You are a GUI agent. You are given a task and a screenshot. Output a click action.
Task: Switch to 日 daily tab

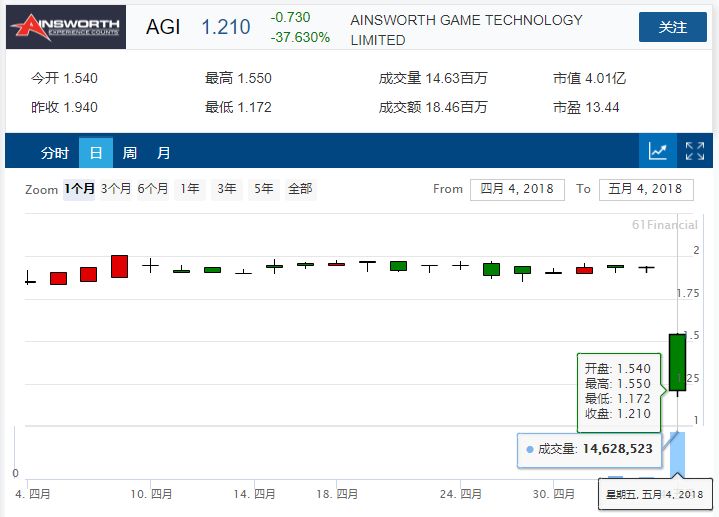(96, 153)
